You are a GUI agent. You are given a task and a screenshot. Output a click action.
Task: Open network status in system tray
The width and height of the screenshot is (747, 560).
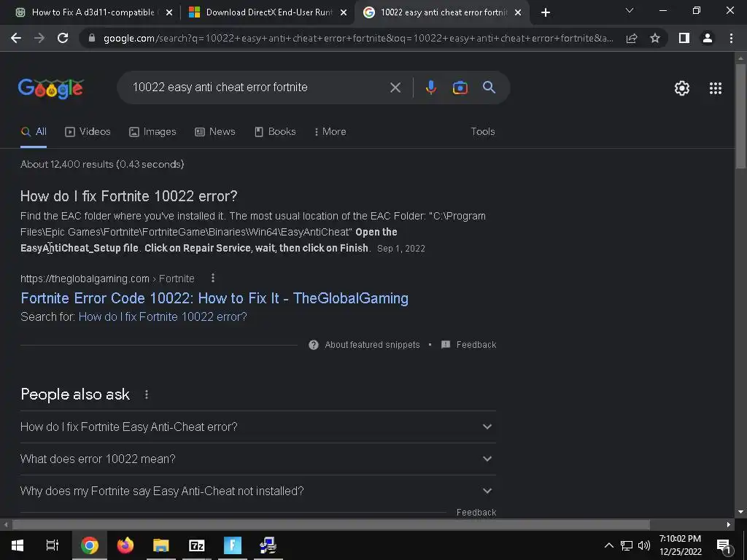pyautogui.click(x=627, y=545)
